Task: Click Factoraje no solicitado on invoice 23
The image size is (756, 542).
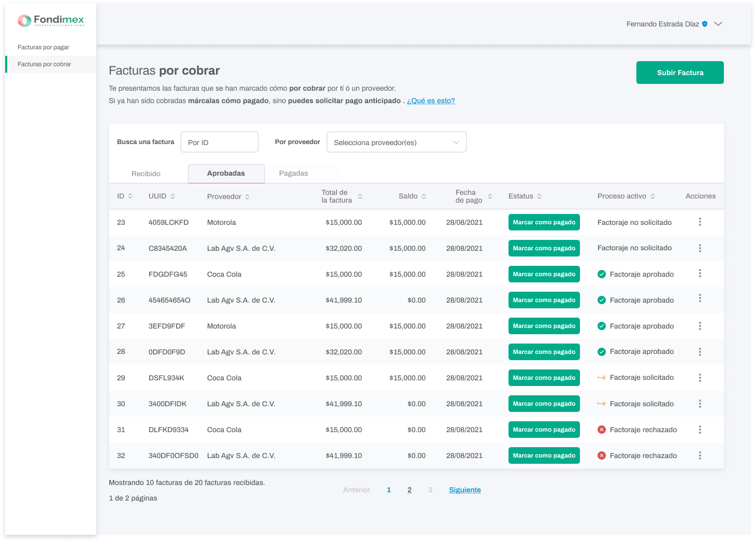Action: [635, 222]
